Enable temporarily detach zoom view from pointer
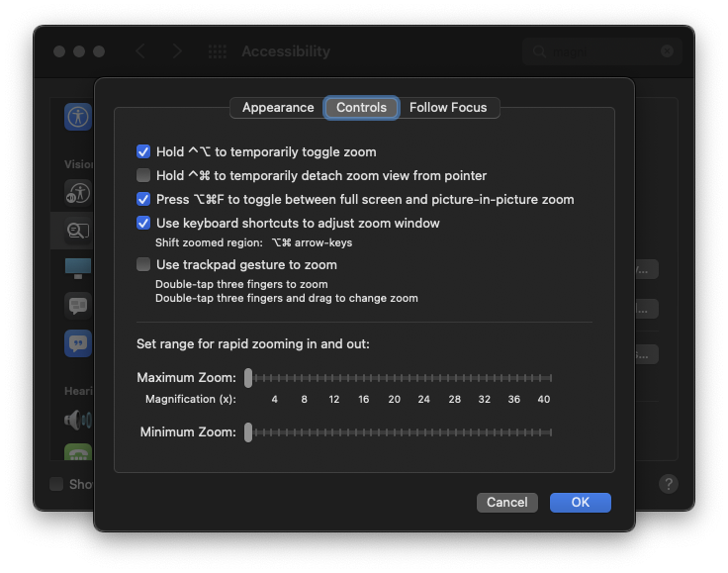The image size is (728, 573). coord(143,176)
